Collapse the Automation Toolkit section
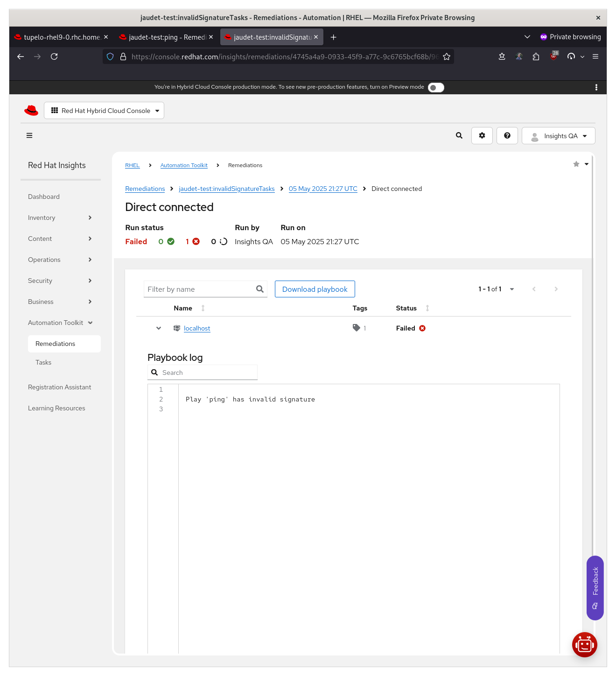The image size is (616, 676). (x=60, y=323)
